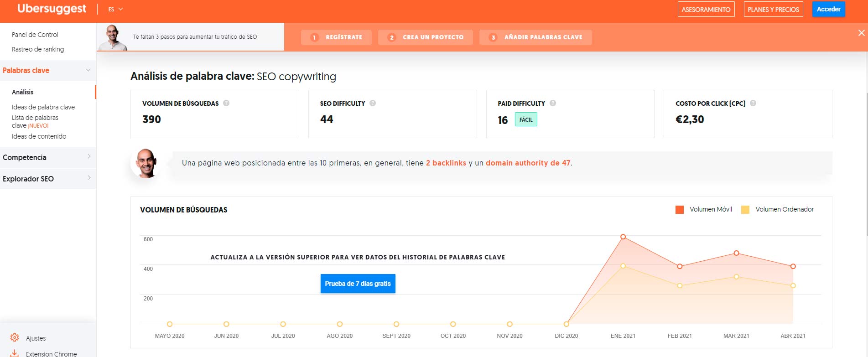Click DIC 2020 data point
The width and height of the screenshot is (868, 357).
(567, 324)
